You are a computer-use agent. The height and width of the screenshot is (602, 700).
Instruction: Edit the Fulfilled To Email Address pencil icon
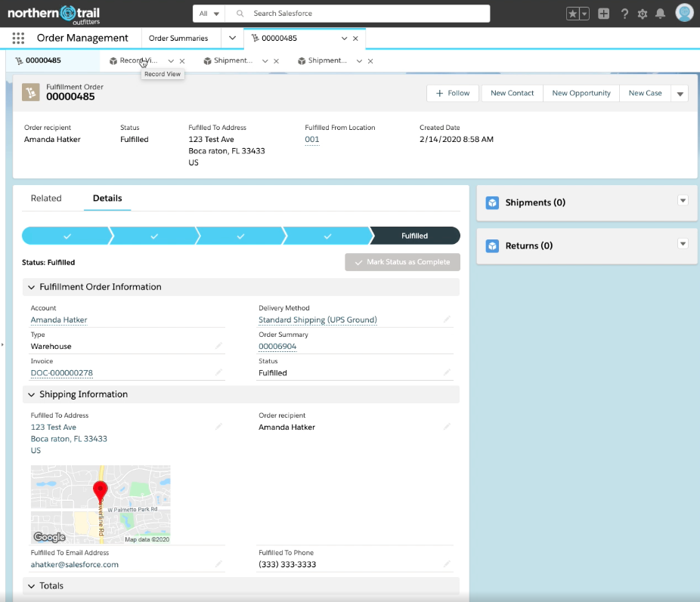click(218, 563)
